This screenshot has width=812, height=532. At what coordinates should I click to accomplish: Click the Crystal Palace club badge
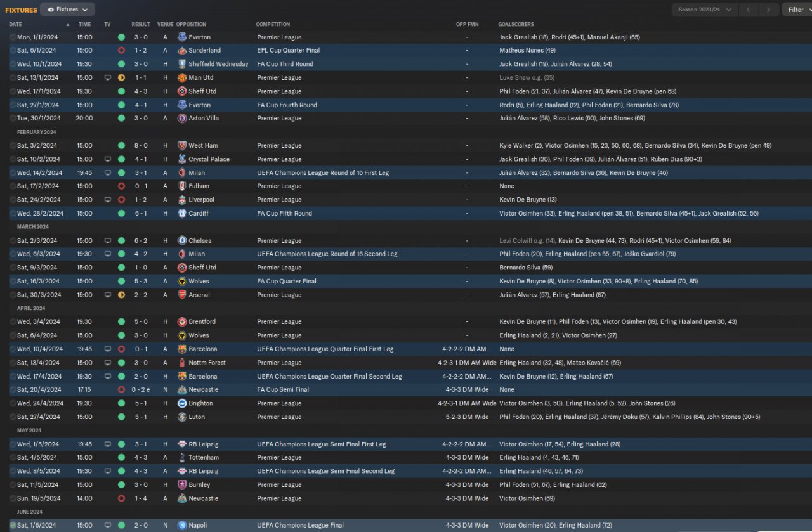tap(182, 159)
